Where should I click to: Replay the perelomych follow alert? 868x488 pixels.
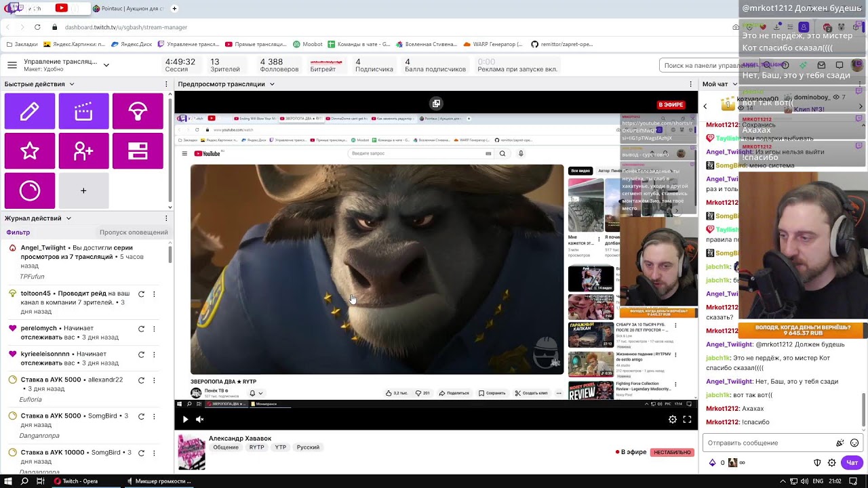coord(141,329)
